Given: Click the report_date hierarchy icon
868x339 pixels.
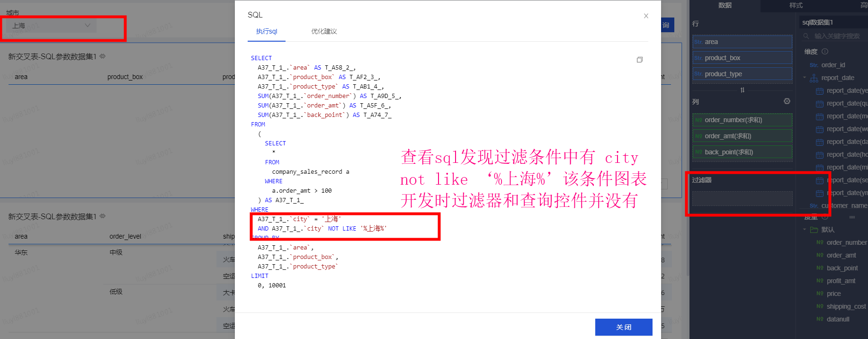Looking at the screenshot, I should point(814,78).
